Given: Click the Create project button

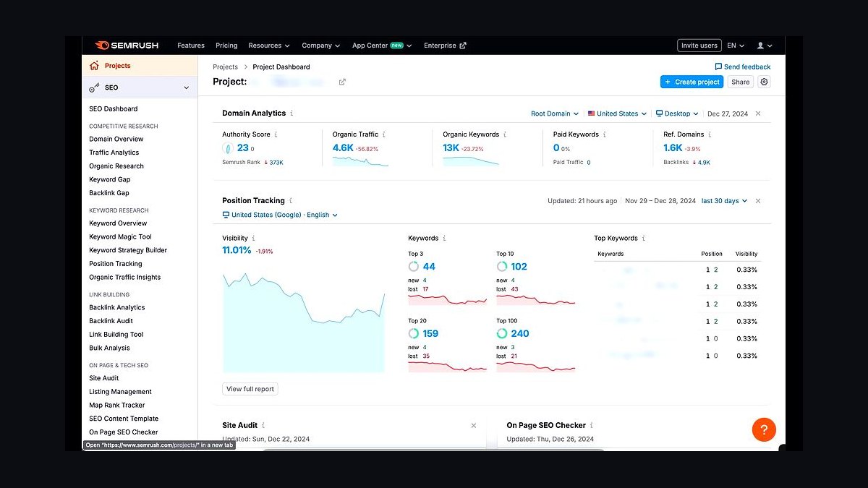Looking at the screenshot, I should (x=692, y=82).
